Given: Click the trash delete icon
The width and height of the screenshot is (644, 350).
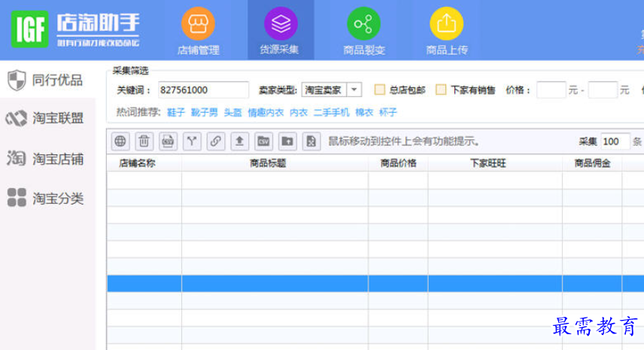Looking at the screenshot, I should pos(144,141).
